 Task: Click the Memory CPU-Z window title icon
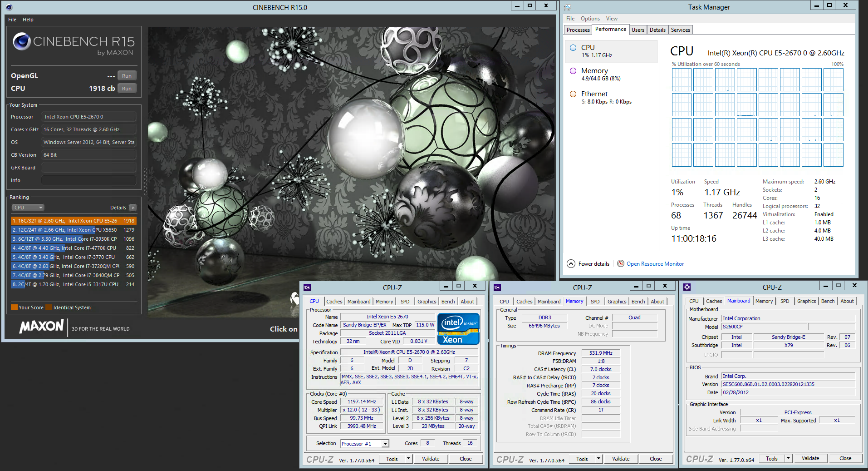point(497,287)
